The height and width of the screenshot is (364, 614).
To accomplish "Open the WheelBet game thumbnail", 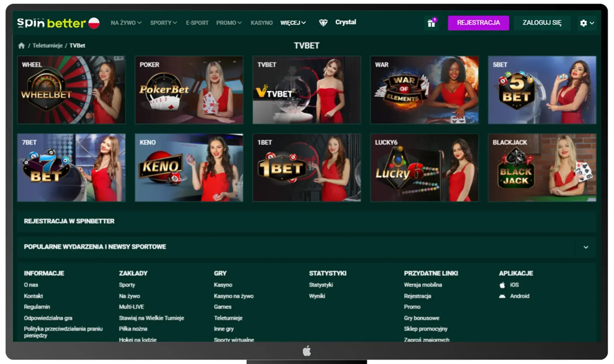I will point(71,90).
